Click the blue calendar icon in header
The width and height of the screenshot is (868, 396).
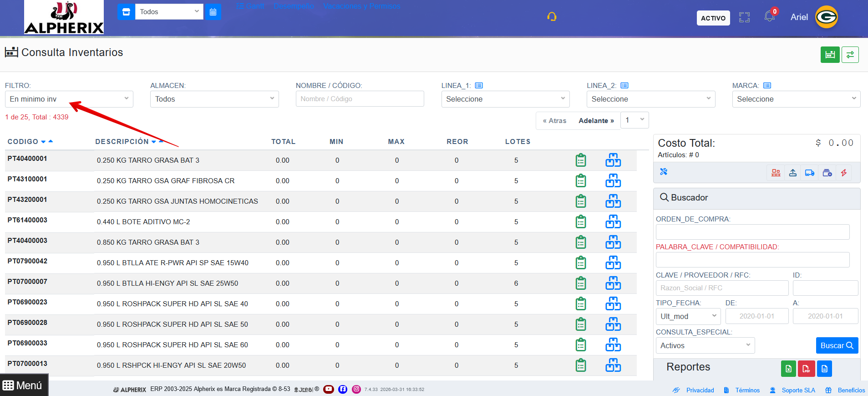tap(213, 12)
